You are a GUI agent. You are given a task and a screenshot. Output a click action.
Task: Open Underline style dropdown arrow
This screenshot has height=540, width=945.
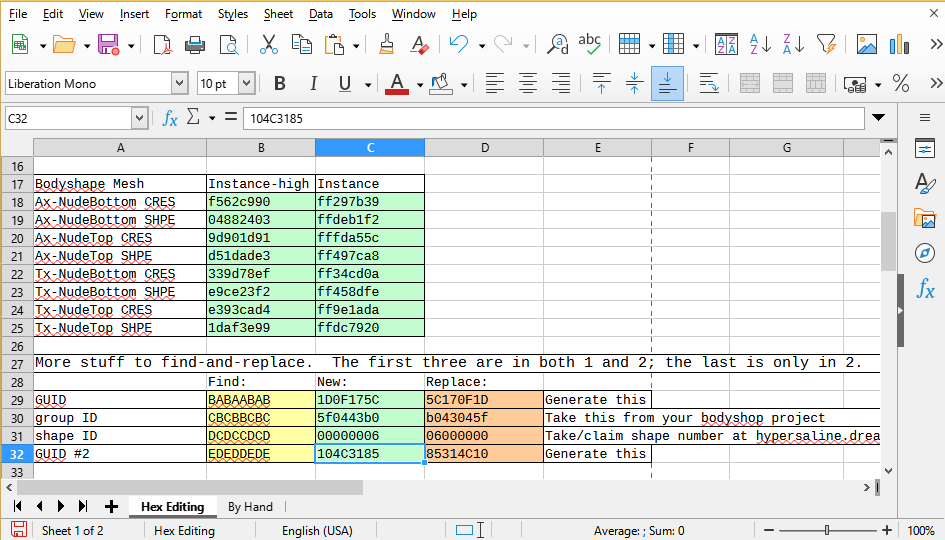[x=368, y=85]
